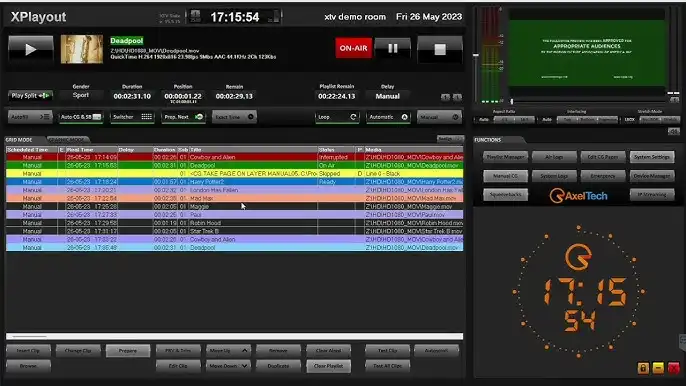This screenshot has height=386, width=686.
Task: Open System Logs
Action: point(554,175)
